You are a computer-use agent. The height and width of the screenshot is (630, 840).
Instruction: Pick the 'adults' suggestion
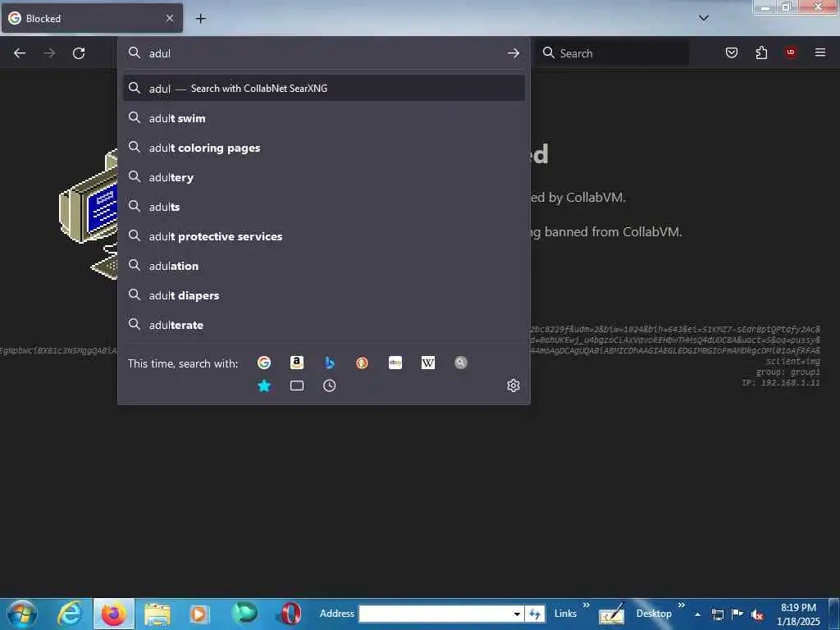click(323, 207)
